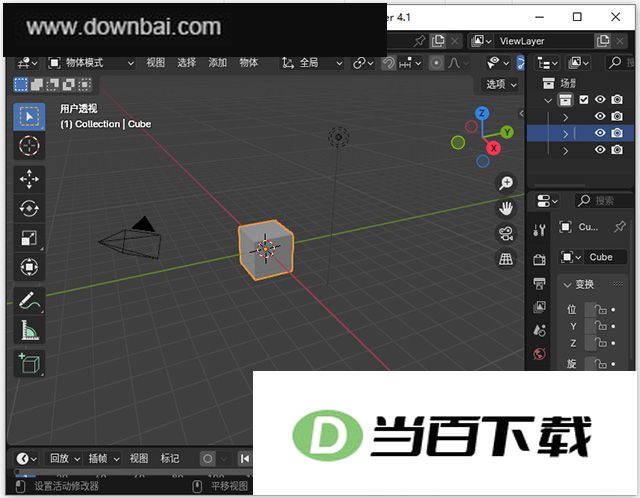
Task: Open the 全局 transform orientation dropdown
Action: point(312,63)
